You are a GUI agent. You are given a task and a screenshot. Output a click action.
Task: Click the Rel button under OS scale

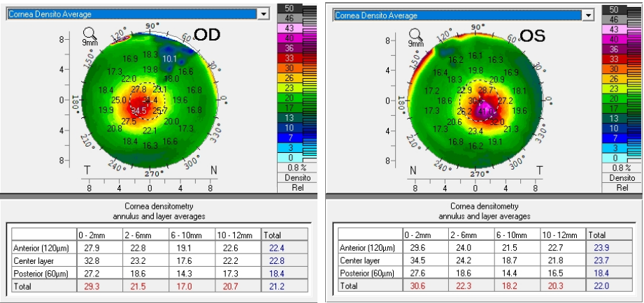(622, 187)
